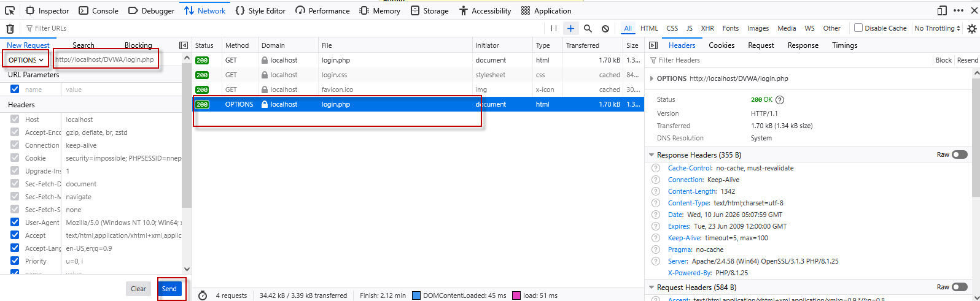
Task: Open the status code help icon
Action: click(x=780, y=100)
